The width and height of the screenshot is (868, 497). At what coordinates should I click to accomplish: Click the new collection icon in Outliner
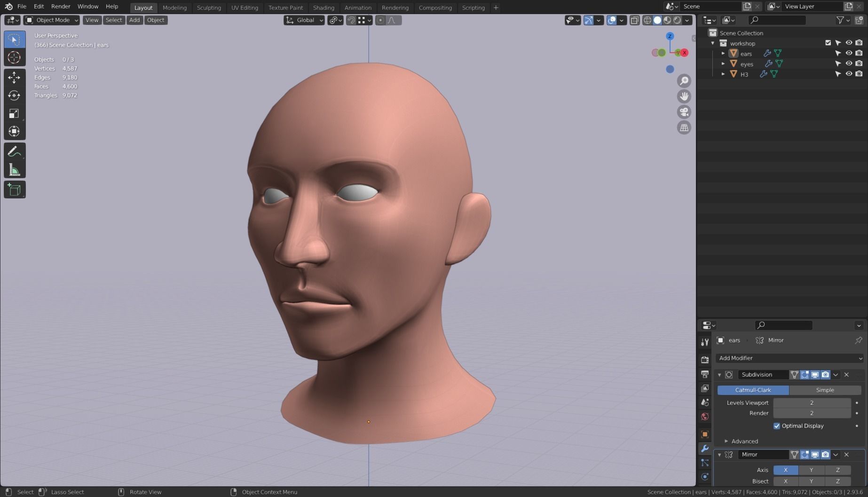pyautogui.click(x=859, y=20)
